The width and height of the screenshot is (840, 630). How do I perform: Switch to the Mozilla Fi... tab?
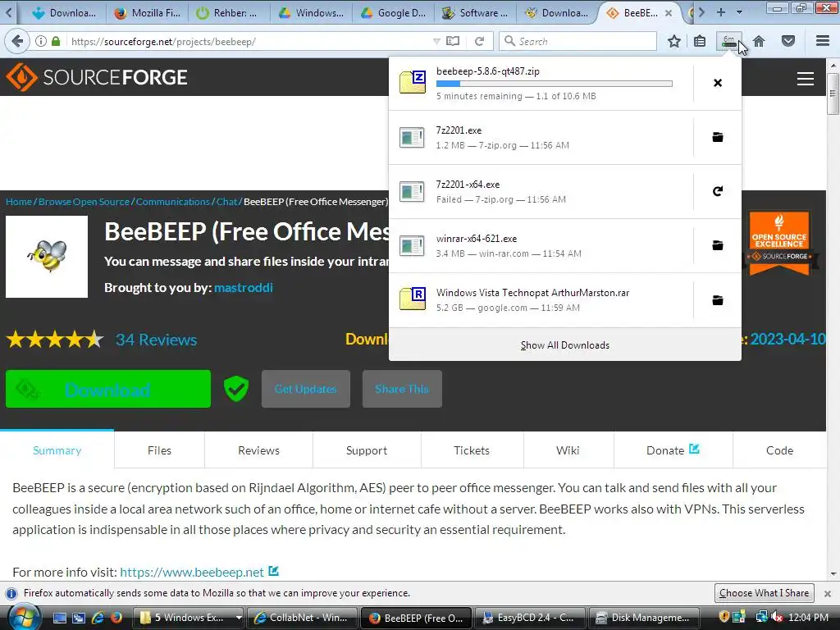coord(148,13)
